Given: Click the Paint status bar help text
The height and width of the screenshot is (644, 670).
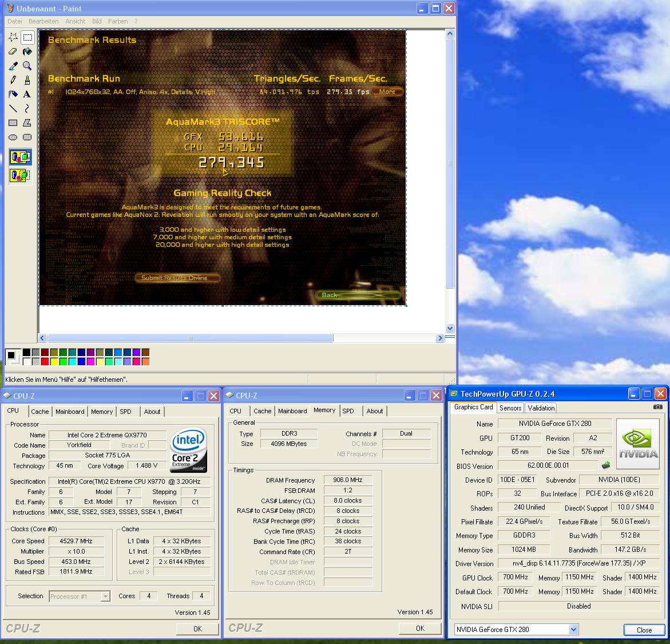Looking at the screenshot, I should [x=66, y=380].
